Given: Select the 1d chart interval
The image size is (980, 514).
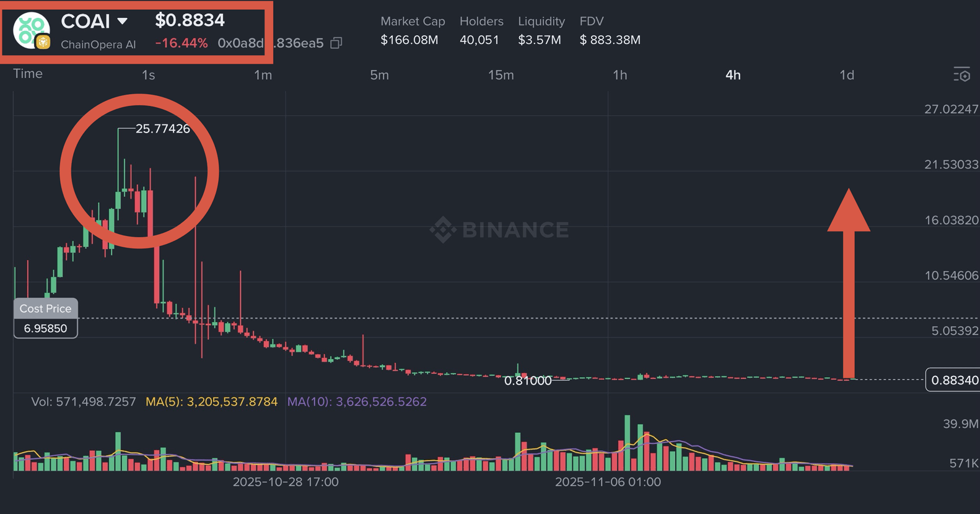Looking at the screenshot, I should click(846, 75).
